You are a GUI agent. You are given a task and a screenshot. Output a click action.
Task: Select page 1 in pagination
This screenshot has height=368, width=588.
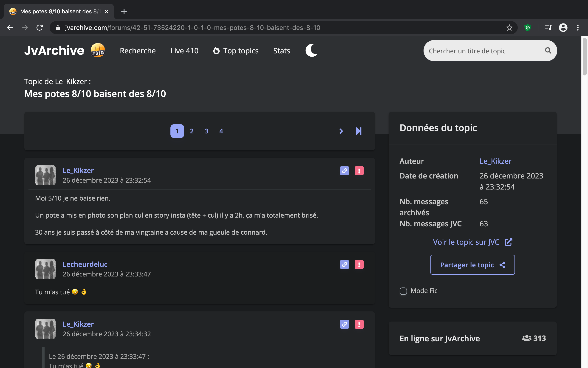coord(177,131)
